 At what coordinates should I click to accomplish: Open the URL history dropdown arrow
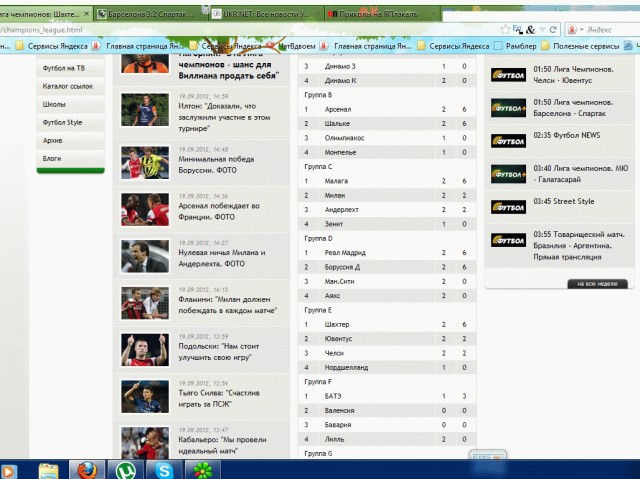point(542,29)
